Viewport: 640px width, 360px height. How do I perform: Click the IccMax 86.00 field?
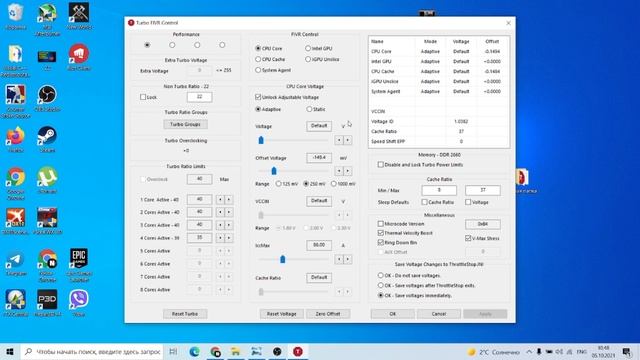pos(319,245)
